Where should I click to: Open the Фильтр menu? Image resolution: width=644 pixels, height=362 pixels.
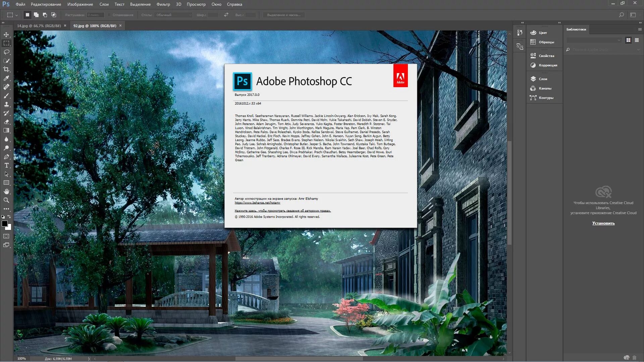(163, 4)
